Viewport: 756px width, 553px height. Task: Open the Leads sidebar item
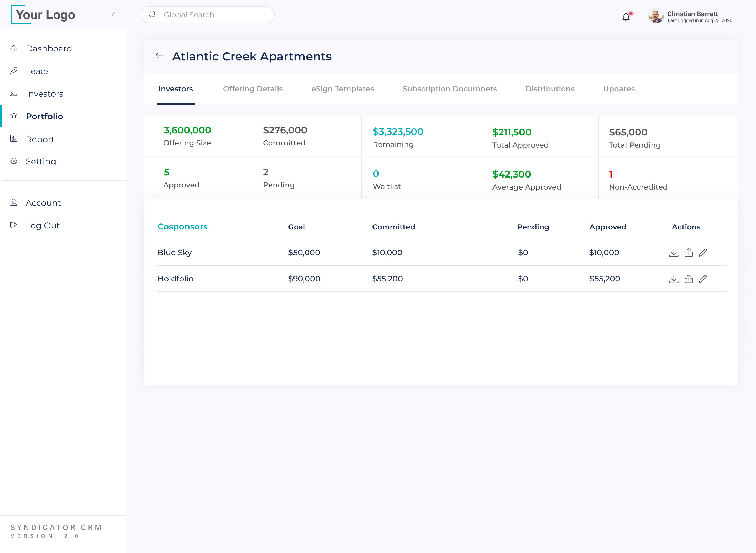pos(37,71)
